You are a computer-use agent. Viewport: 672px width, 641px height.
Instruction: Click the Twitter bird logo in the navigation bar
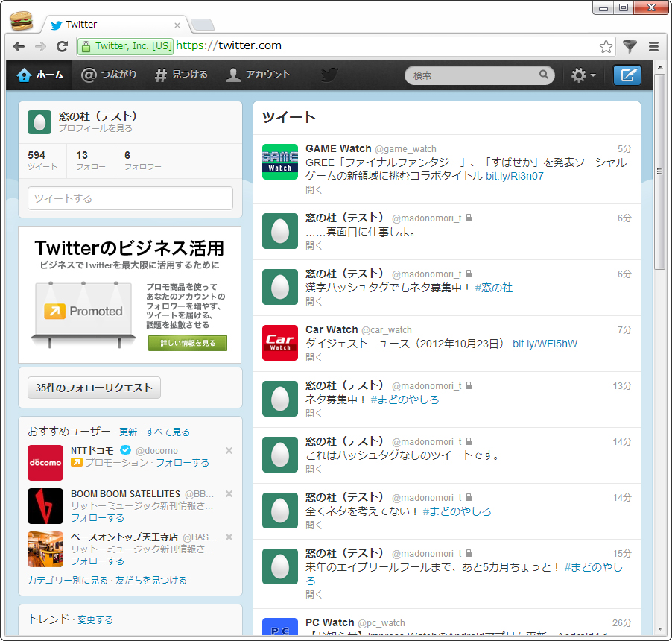click(x=329, y=75)
